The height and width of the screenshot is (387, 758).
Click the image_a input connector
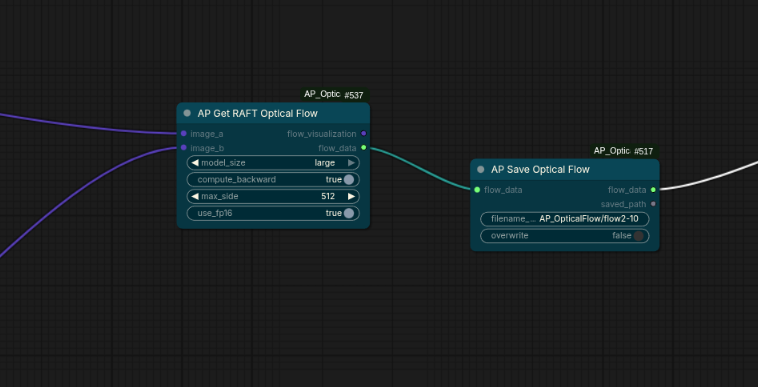pyautogui.click(x=184, y=134)
